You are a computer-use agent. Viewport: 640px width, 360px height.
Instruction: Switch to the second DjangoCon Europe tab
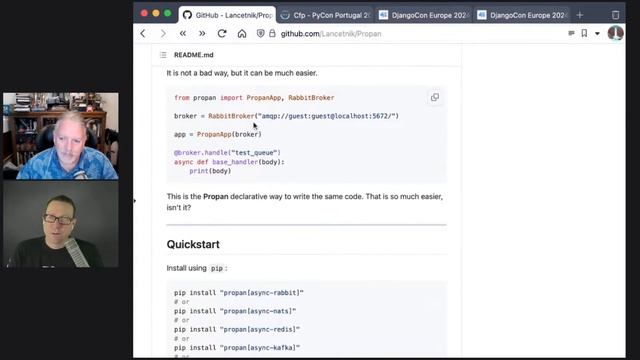click(522, 15)
